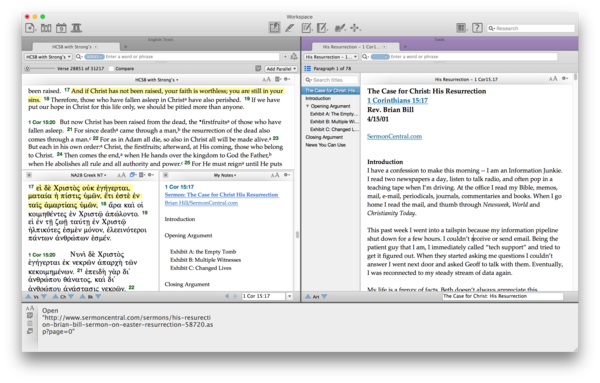This screenshot has height=383, width=600.
Task: Toggle the Instant Details lightning icon
Action: (274, 28)
